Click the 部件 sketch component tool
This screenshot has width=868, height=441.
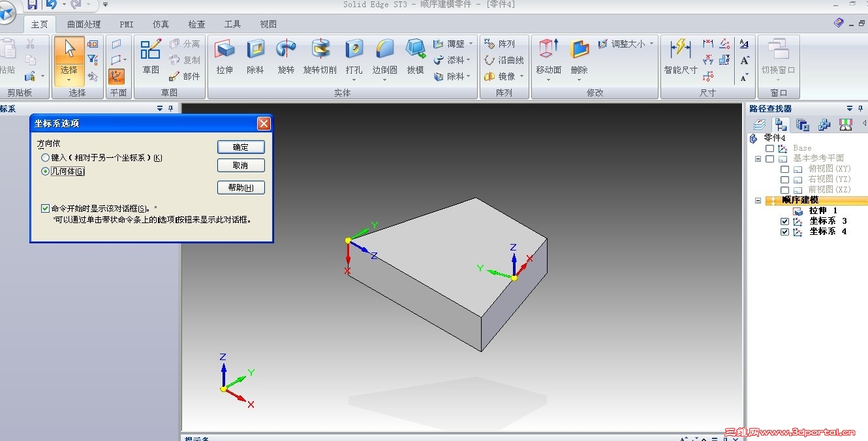(x=185, y=76)
